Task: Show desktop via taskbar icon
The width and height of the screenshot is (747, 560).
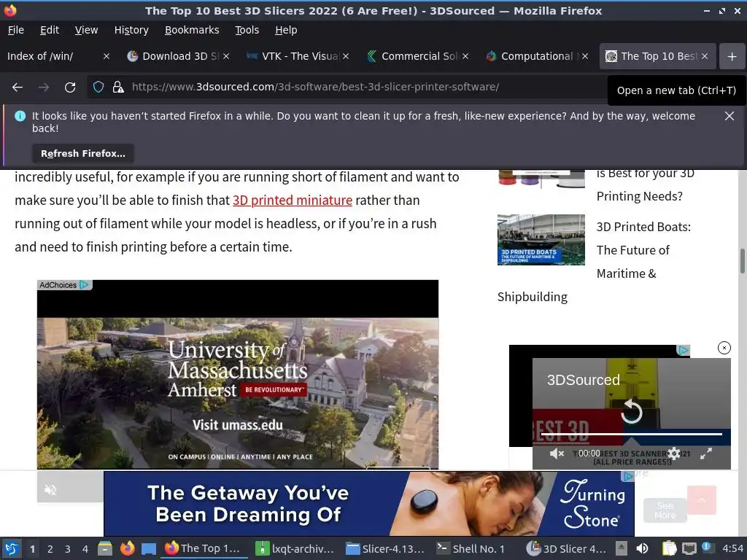Action: pos(149,549)
